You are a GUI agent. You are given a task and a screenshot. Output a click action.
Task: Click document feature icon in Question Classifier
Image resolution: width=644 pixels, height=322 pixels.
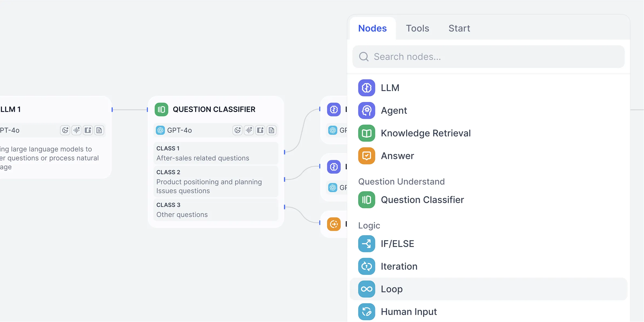tap(271, 130)
